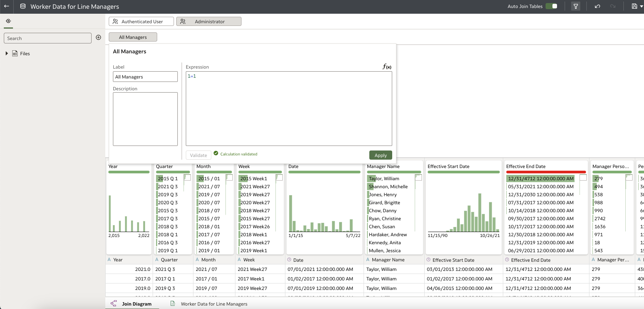
Task: Click the Date clock-type icon in table header
Action: [x=289, y=259]
